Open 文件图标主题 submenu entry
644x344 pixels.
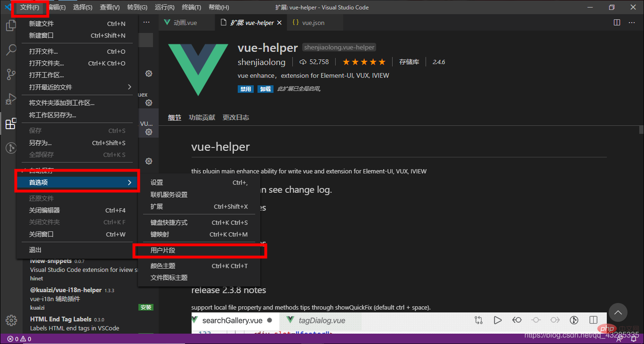click(199, 278)
